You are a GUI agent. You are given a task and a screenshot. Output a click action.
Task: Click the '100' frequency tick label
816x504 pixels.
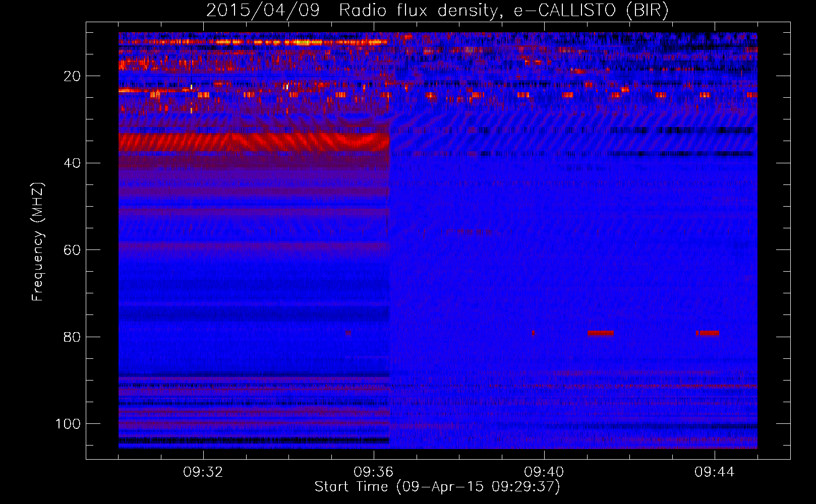[68, 424]
